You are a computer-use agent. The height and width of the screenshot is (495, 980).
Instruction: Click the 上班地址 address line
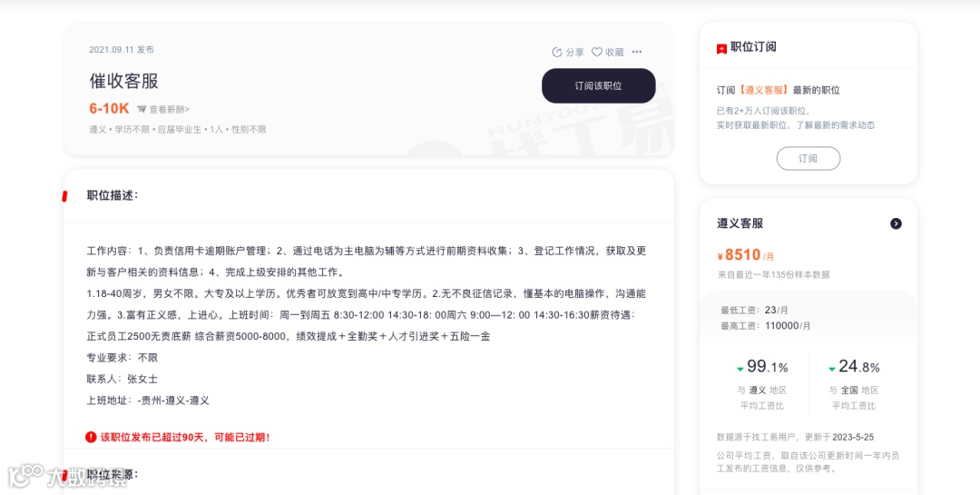(x=148, y=400)
